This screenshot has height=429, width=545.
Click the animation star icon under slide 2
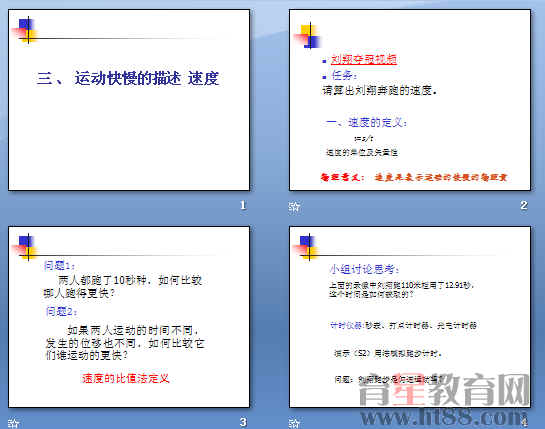[294, 207]
